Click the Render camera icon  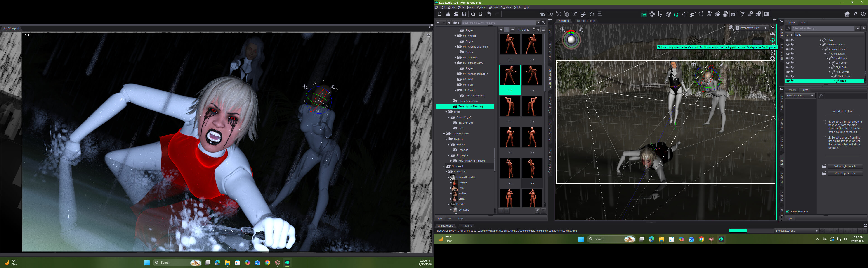tap(767, 14)
